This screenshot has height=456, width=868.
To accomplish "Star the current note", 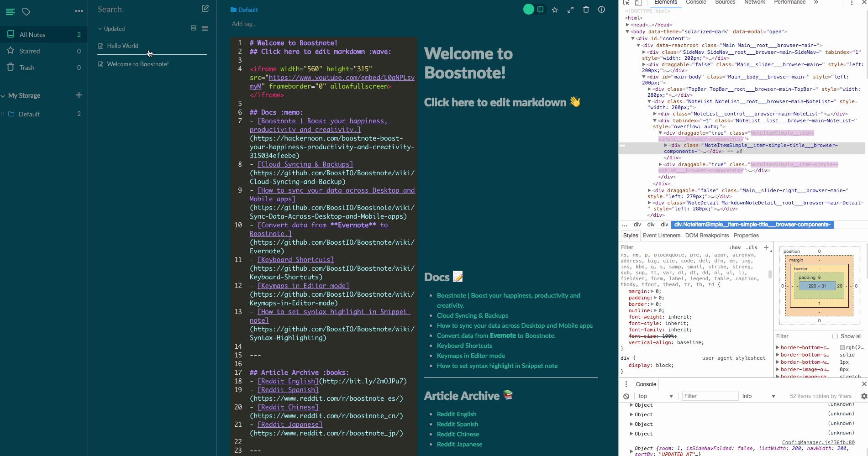I will [555, 10].
